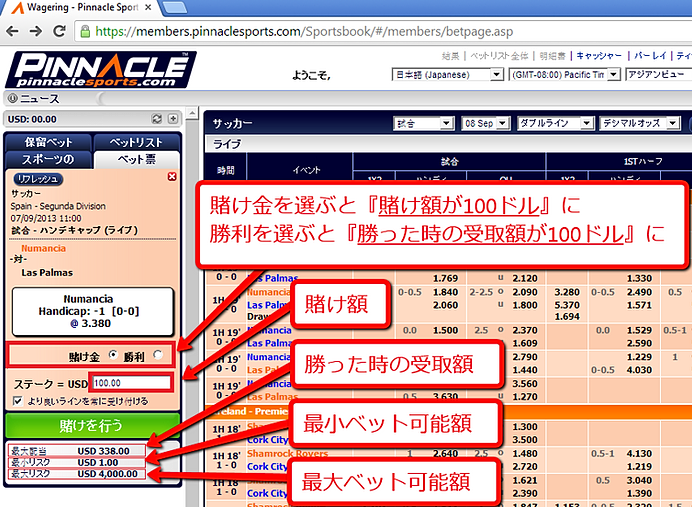The width and height of the screenshot is (692, 507).
Task: Switch to the 保留ベット tab
Action: tap(48, 142)
